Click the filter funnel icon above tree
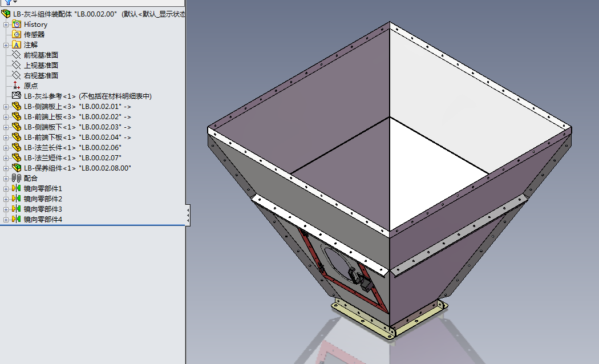This screenshot has height=364, width=599. pos(9,2)
